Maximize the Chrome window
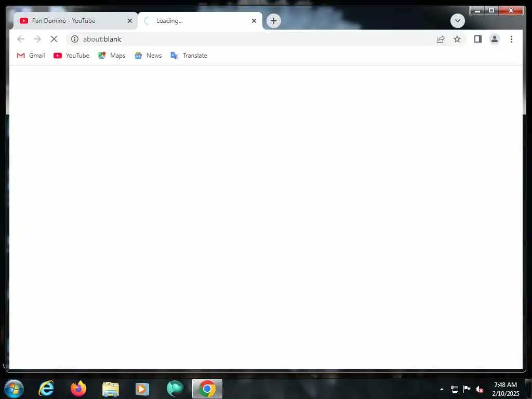The width and height of the screenshot is (532, 399). 491,10
